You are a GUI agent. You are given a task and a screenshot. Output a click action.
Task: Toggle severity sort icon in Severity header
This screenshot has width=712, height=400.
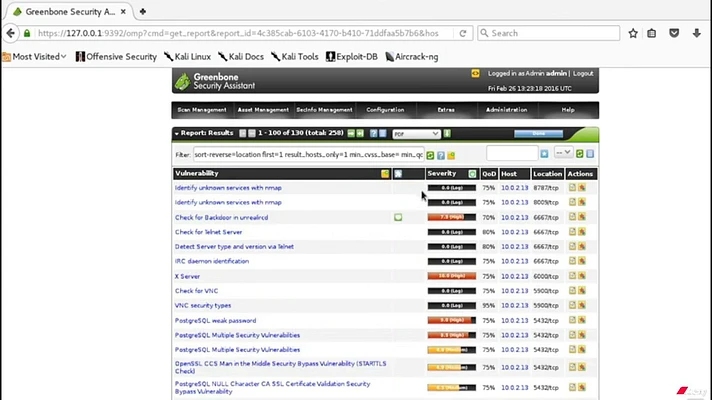click(472, 174)
